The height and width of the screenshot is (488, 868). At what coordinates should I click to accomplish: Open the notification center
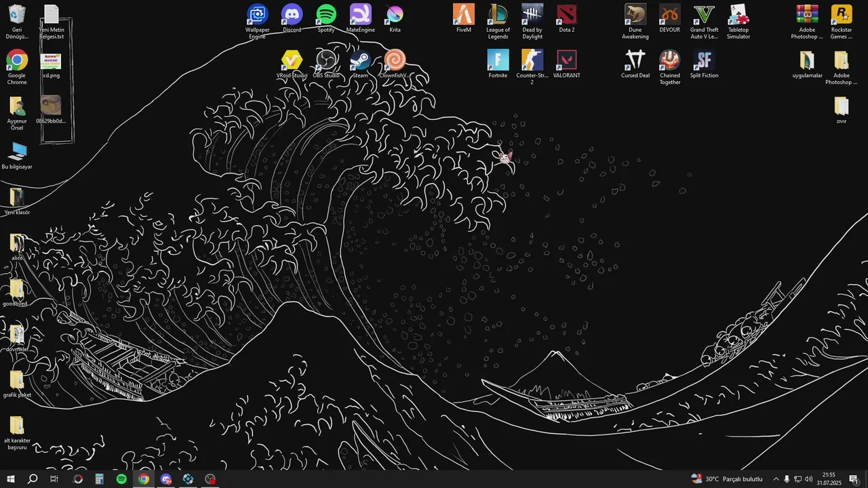[x=854, y=479]
